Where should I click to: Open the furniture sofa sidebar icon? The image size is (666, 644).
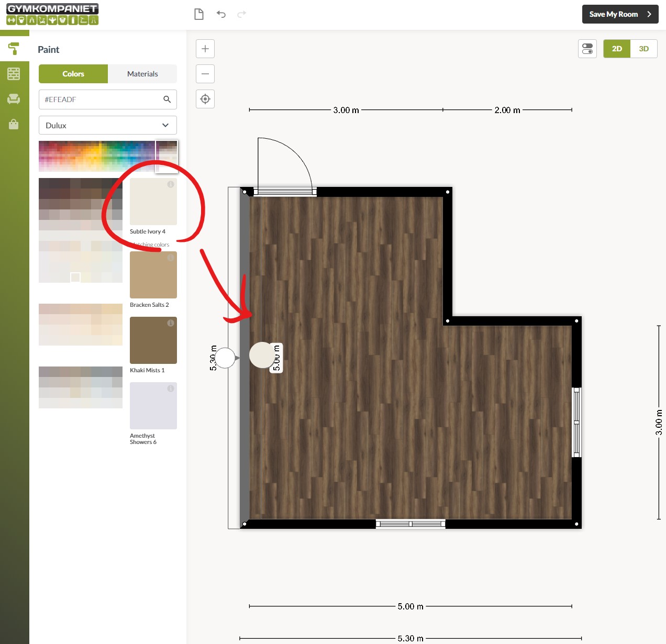[14, 99]
